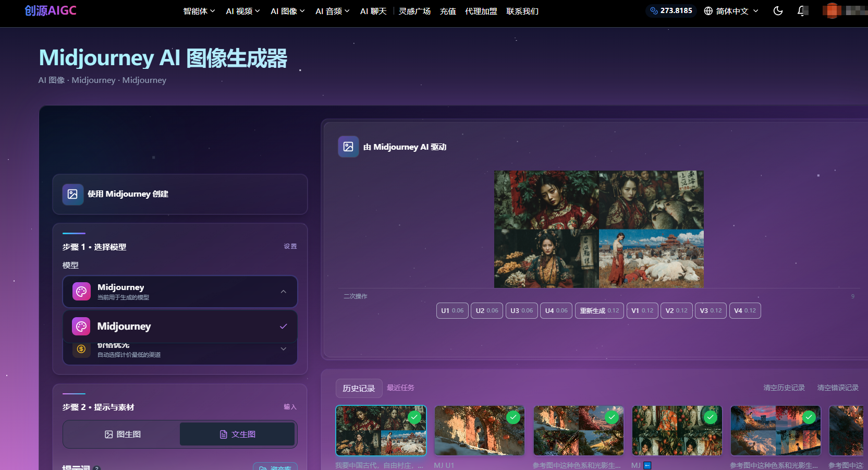
Task: Open the 充值 recharge page
Action: coord(448,11)
